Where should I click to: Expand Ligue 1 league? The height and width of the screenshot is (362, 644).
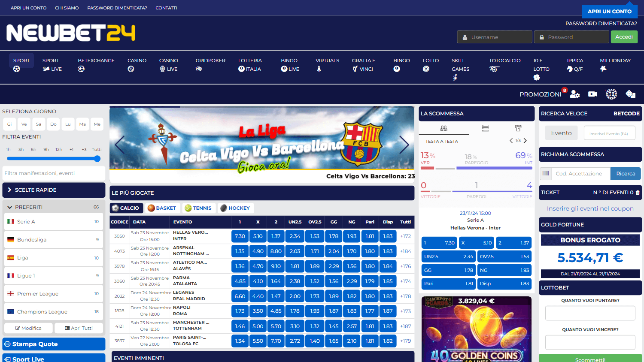tap(54, 276)
